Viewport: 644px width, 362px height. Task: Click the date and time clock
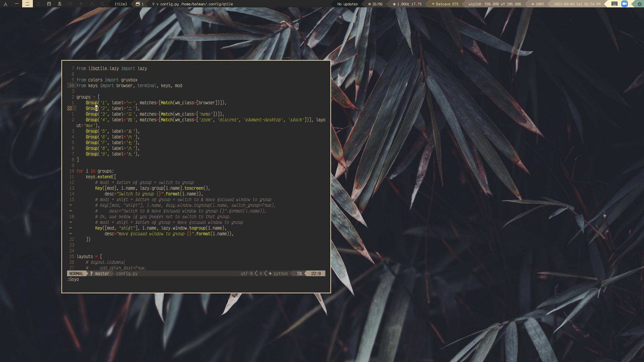tap(577, 4)
